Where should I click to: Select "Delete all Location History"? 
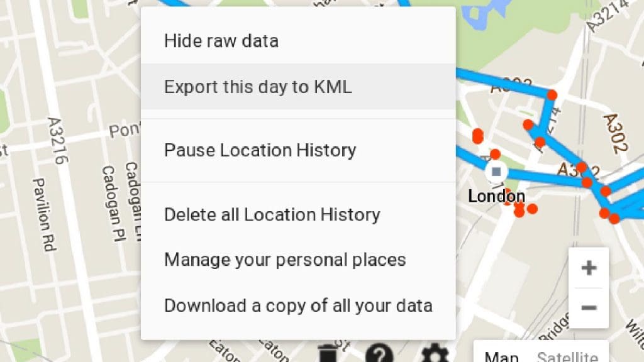point(272,214)
